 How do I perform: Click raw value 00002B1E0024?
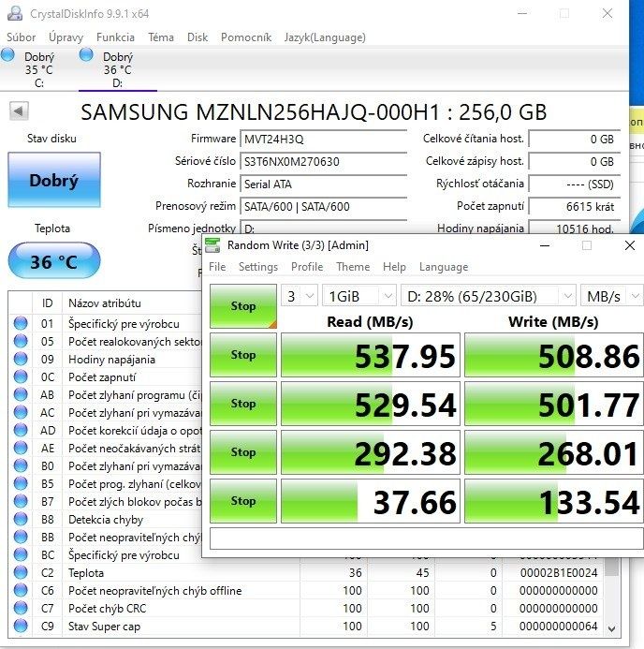[x=559, y=572]
